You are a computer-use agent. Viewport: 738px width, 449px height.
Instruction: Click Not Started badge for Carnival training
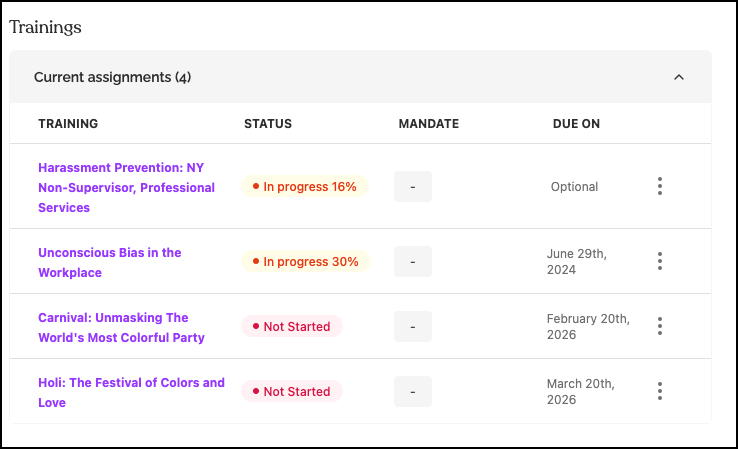click(x=291, y=326)
